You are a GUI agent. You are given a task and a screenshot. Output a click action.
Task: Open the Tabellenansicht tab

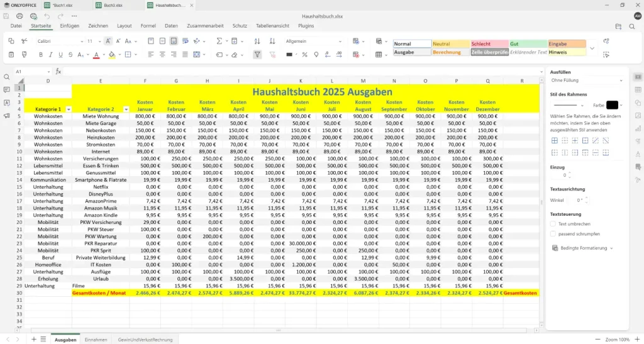[273, 25]
